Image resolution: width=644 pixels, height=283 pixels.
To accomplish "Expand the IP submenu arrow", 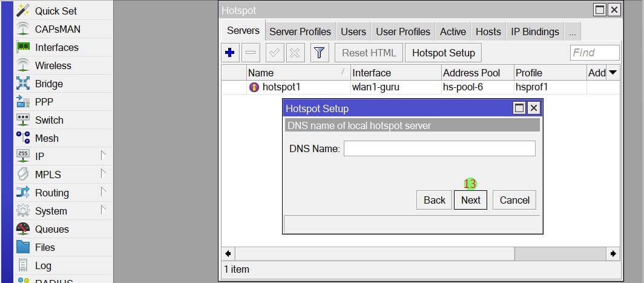I will click(103, 156).
